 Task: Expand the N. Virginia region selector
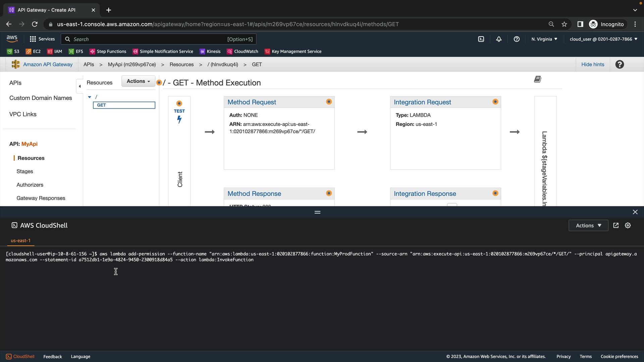tap(544, 39)
